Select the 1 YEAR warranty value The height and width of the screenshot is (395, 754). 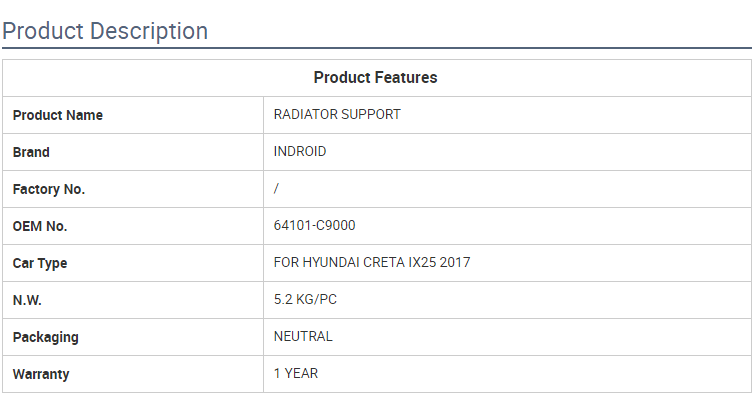[x=296, y=374]
